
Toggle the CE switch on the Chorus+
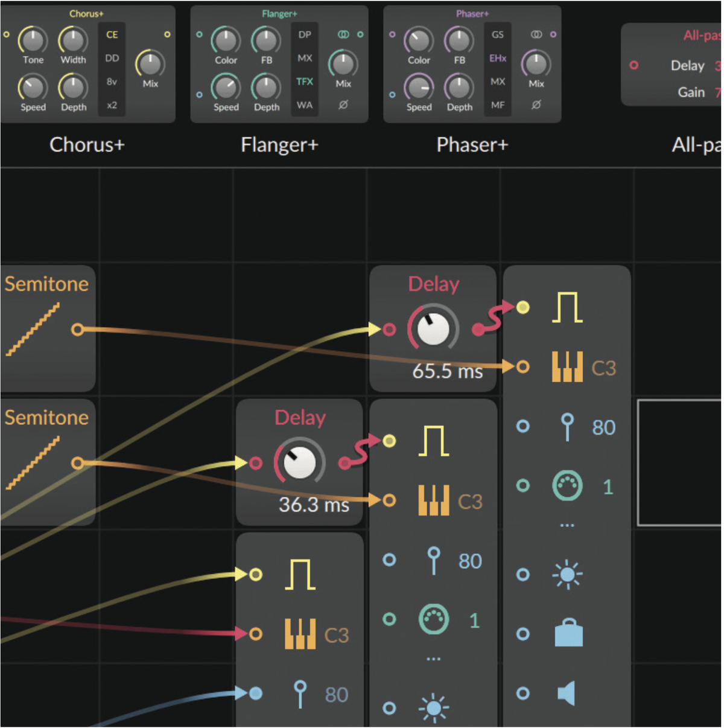[112, 35]
